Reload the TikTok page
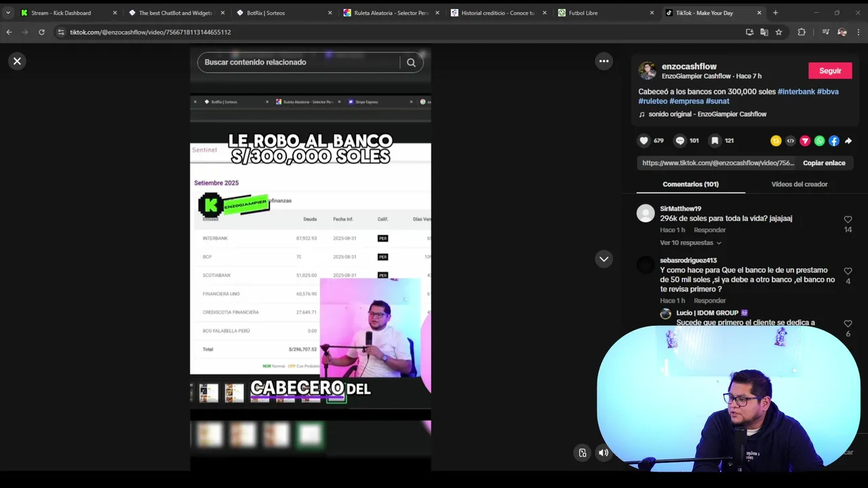 41,32
